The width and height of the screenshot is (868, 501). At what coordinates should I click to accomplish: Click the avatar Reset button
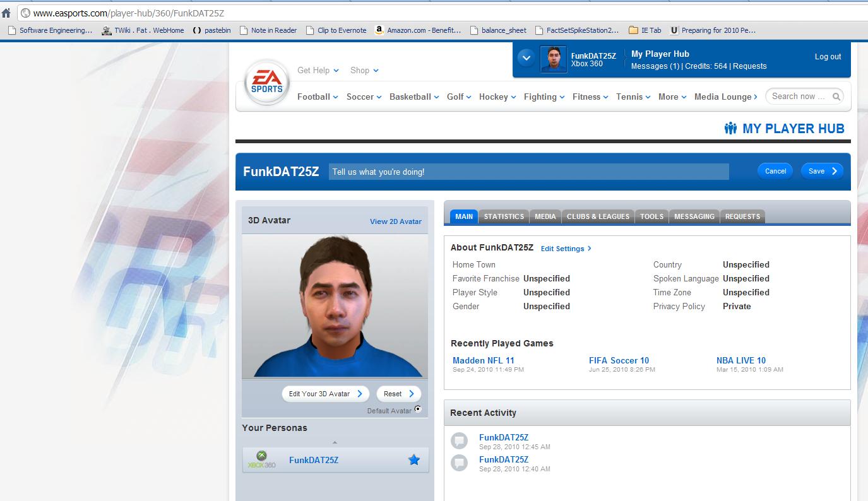pyautogui.click(x=398, y=394)
